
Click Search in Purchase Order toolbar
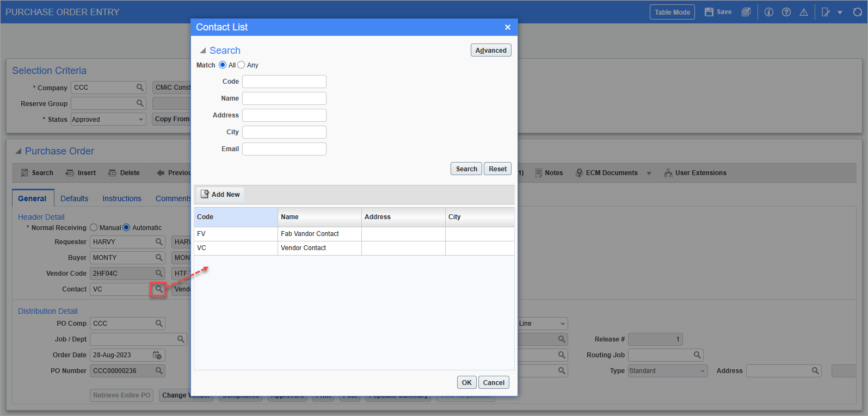pyautogui.click(x=37, y=173)
